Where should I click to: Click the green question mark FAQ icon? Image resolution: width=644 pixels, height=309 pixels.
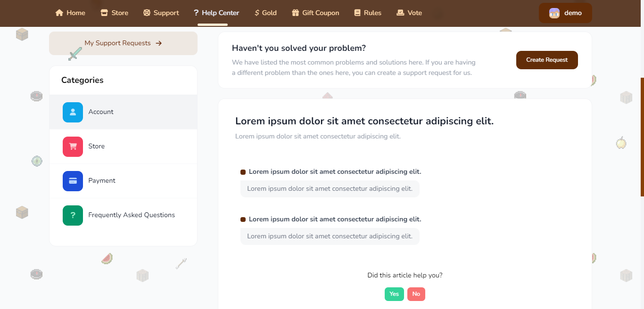[73, 215]
